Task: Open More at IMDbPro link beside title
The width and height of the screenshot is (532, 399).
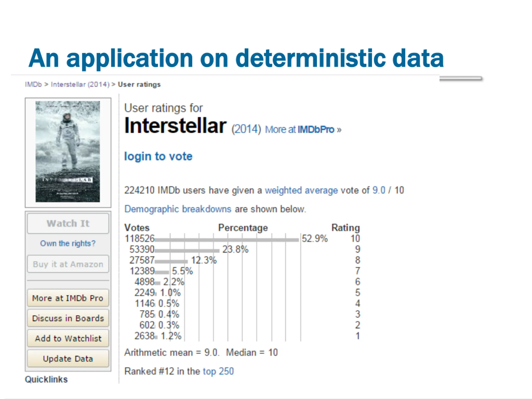Action: coord(303,130)
